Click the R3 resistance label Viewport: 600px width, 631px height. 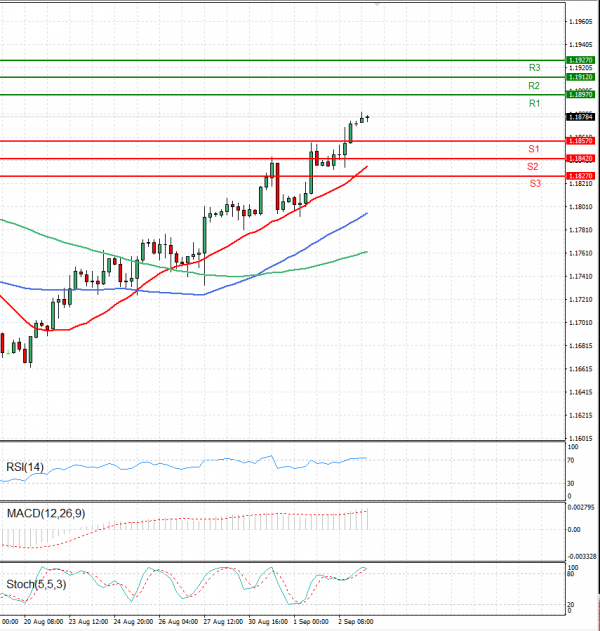(x=534, y=68)
